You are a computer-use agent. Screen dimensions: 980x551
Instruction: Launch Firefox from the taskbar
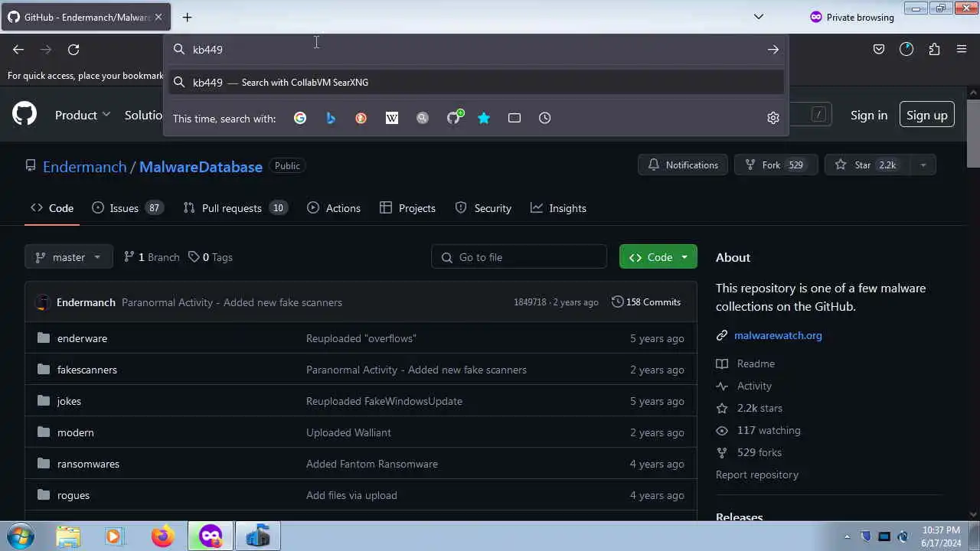click(162, 536)
